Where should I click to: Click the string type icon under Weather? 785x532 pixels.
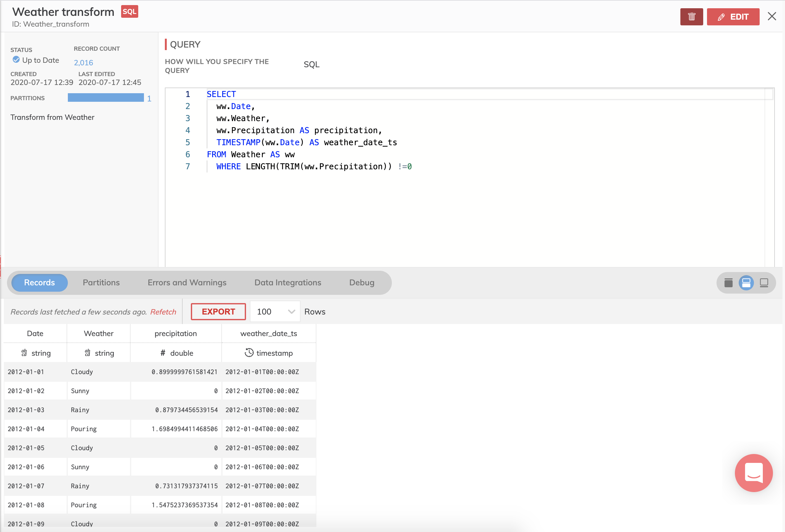[88, 353]
